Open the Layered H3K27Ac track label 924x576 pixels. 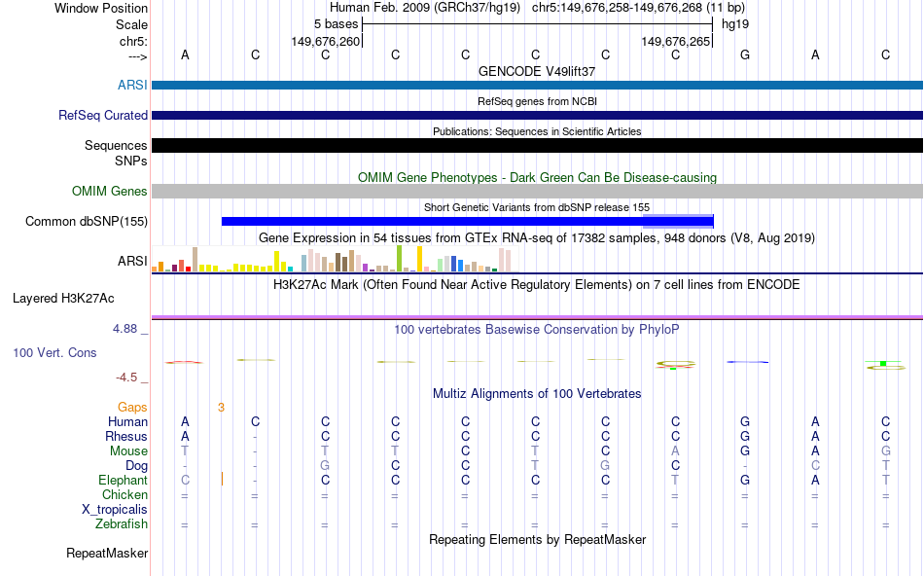point(63,299)
